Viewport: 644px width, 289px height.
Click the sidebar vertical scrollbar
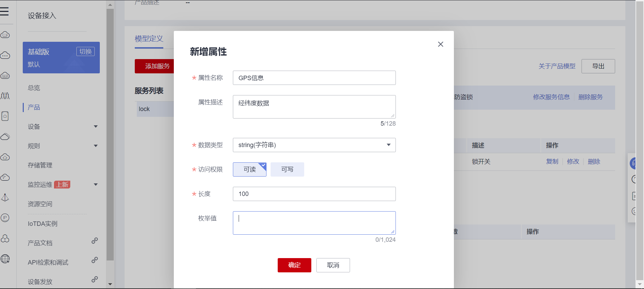point(110,136)
